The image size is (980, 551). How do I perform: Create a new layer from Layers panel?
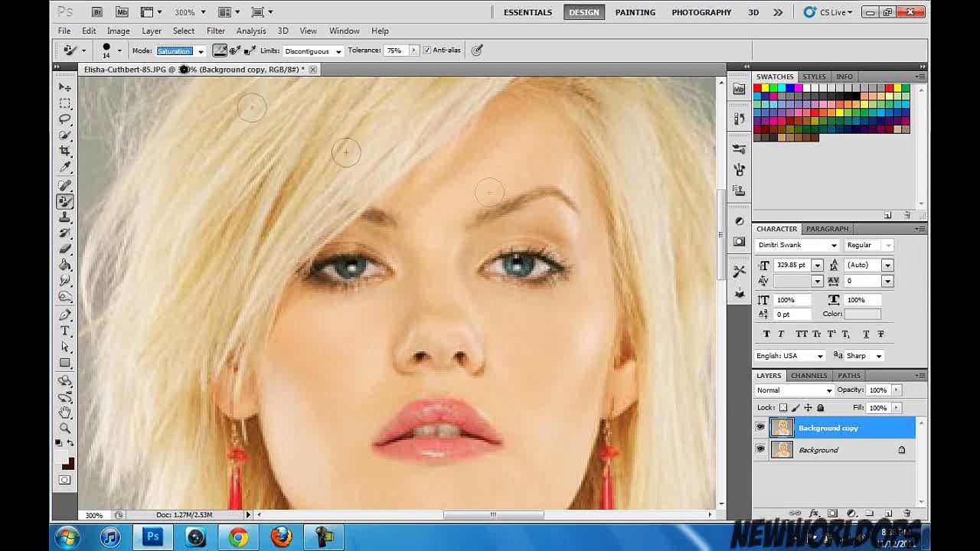(888, 513)
